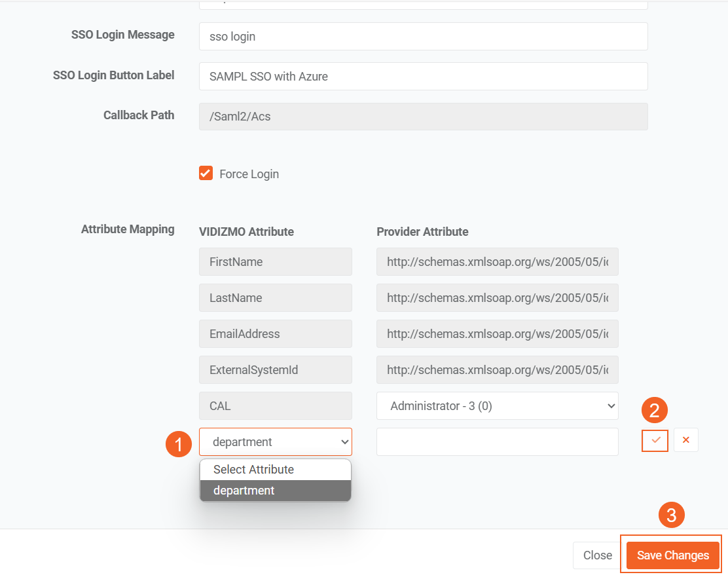Cancel attribute mapping with X icon

[685, 440]
